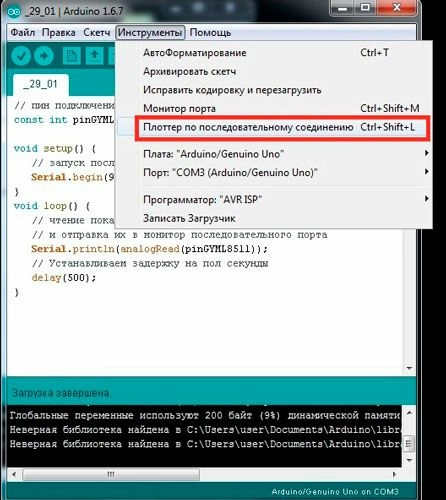The width and height of the screenshot is (446, 500).
Task: Click the horizontal scrollbar thumb in console
Action: pyautogui.click(x=111, y=474)
